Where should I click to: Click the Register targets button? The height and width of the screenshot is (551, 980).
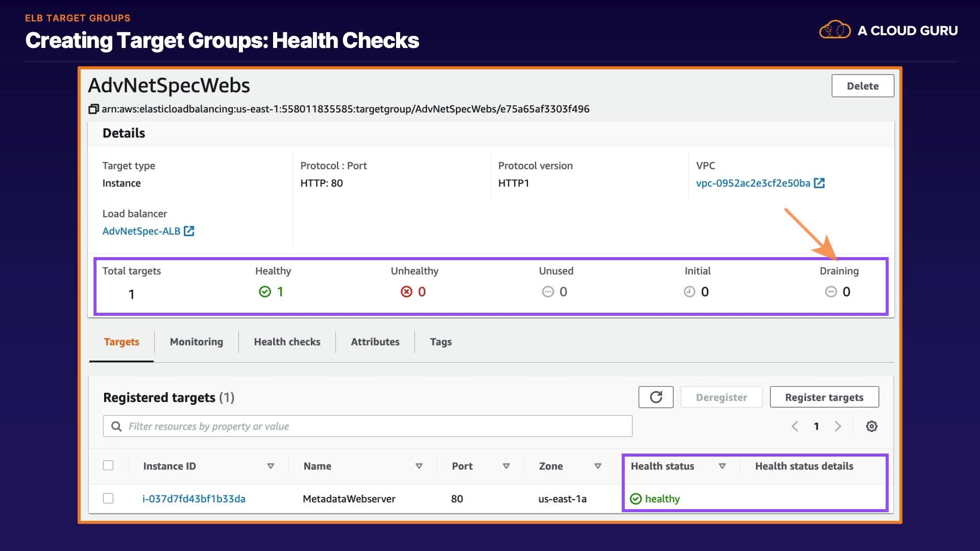coord(824,397)
